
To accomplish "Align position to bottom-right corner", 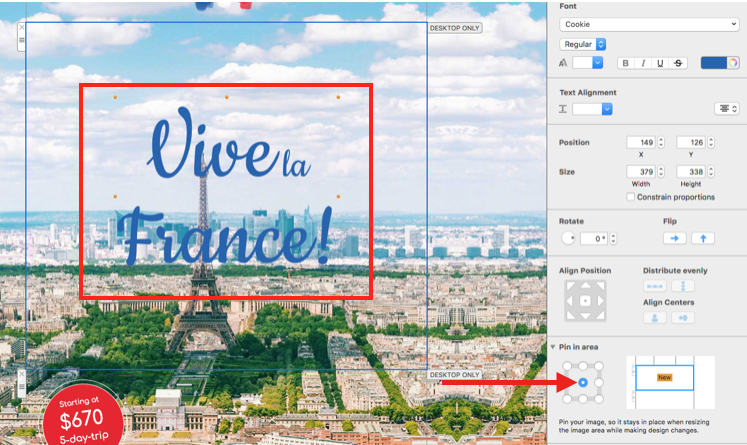I will pyautogui.click(x=600, y=316).
